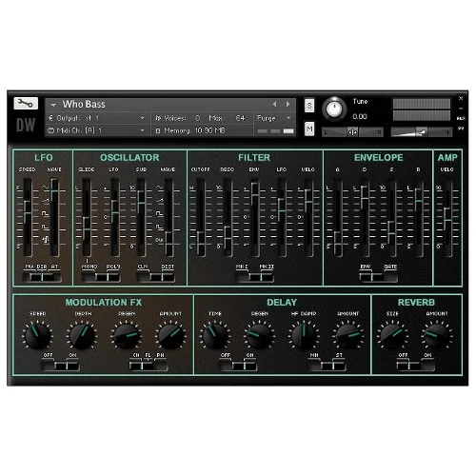
Task: Click the Memory 10.90 MB readout
Action: 190,130
